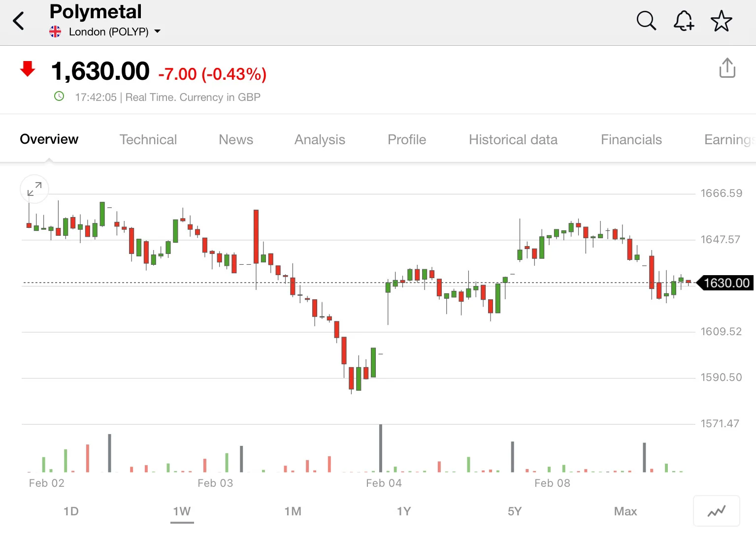Switch to the Financials tab
Viewport: 756px width, 536px height.
click(x=631, y=140)
